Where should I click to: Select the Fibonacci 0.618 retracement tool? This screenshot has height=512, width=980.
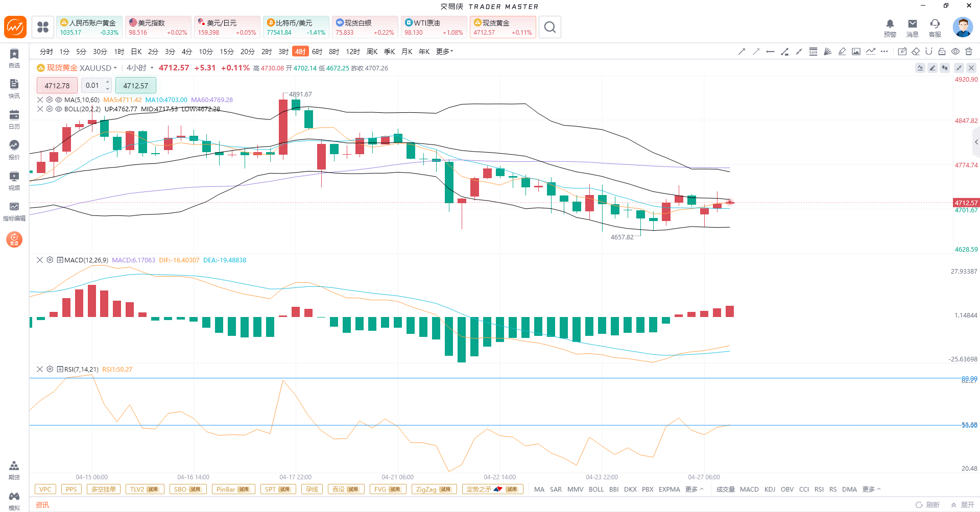point(813,52)
